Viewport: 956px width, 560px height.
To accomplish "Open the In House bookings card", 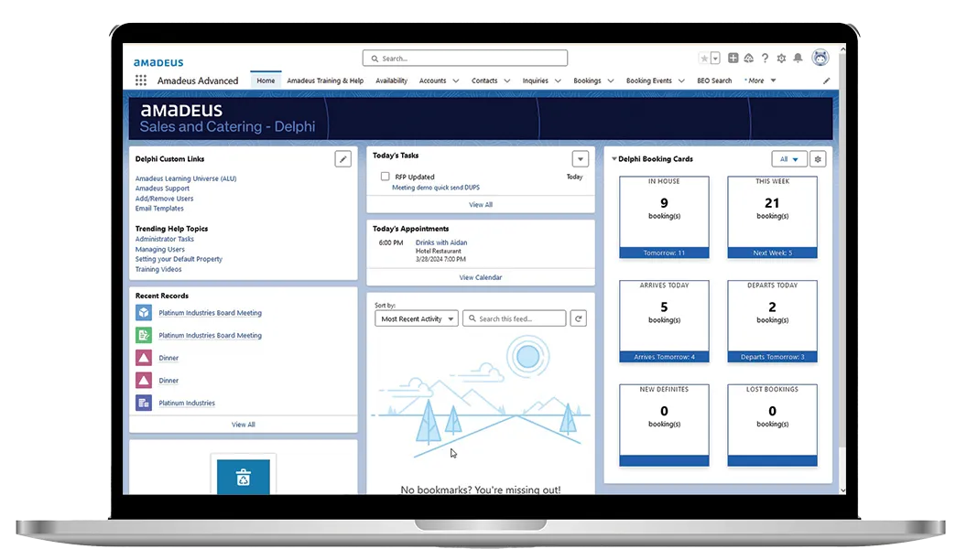I will point(664,217).
